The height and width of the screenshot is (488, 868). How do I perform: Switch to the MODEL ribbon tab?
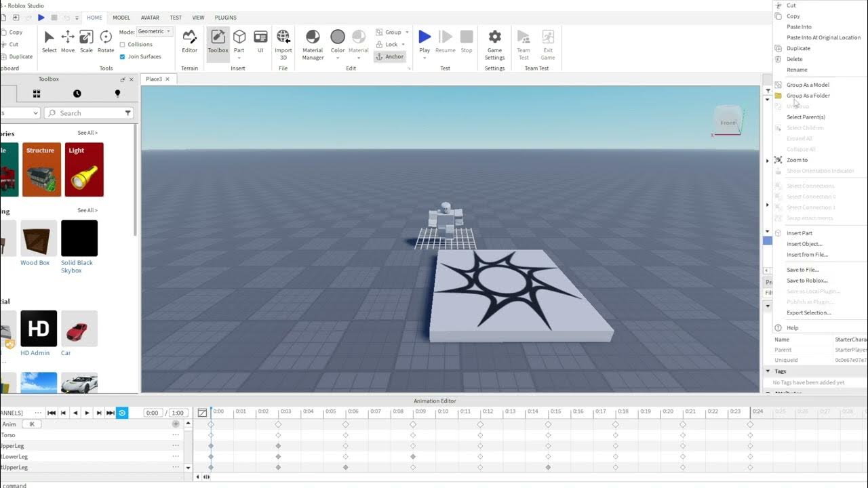coord(121,18)
